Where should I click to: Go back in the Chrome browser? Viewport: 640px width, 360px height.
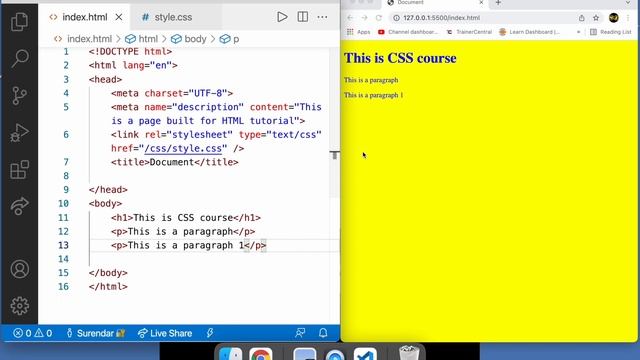[350, 18]
